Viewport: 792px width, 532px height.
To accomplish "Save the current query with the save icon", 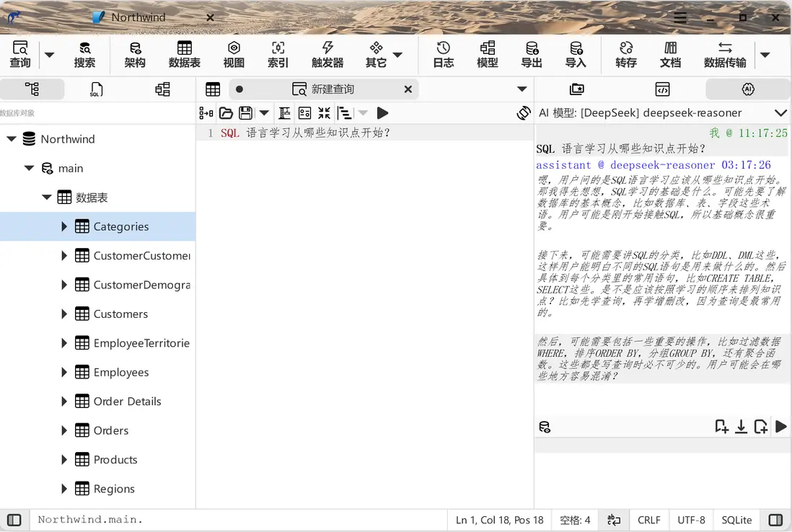I will click(x=246, y=112).
